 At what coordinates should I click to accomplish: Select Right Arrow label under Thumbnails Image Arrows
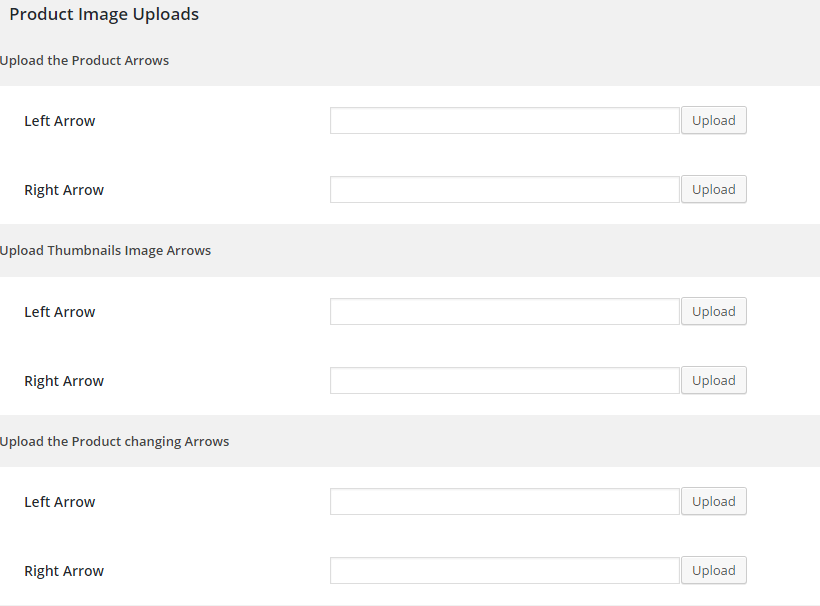(64, 381)
